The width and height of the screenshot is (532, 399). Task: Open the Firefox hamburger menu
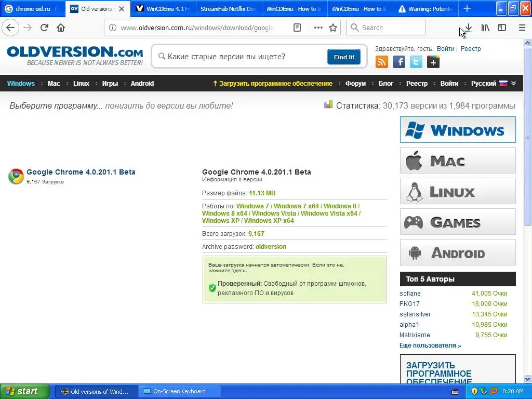[x=522, y=28]
